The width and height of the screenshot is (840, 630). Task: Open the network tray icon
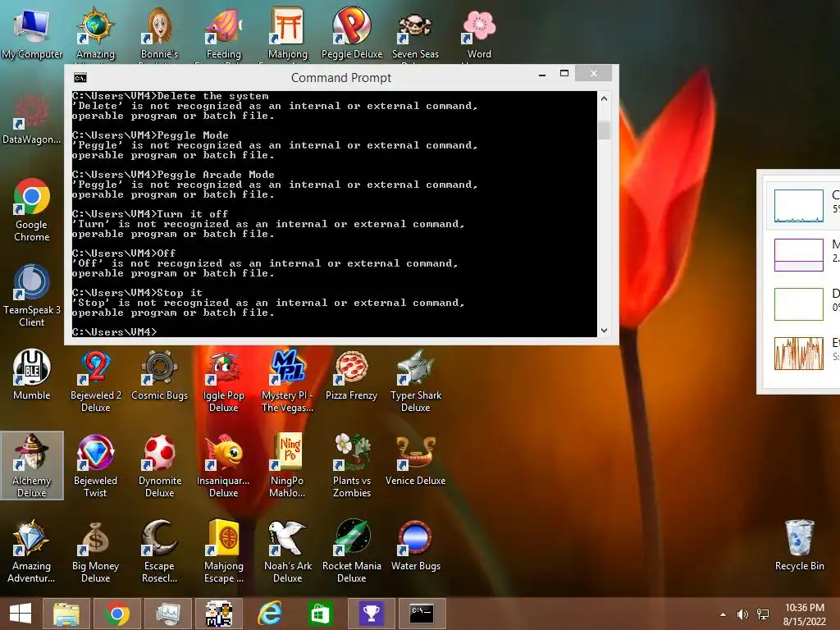tap(763, 614)
